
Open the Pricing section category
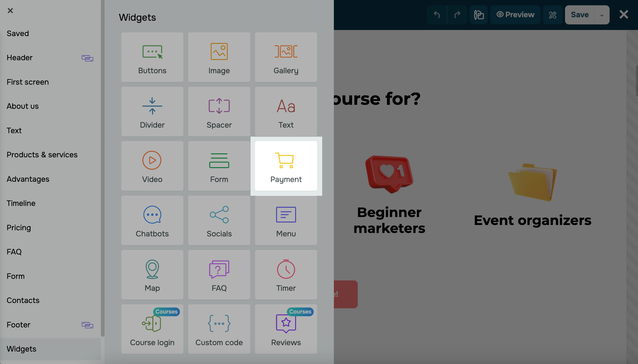tap(19, 228)
